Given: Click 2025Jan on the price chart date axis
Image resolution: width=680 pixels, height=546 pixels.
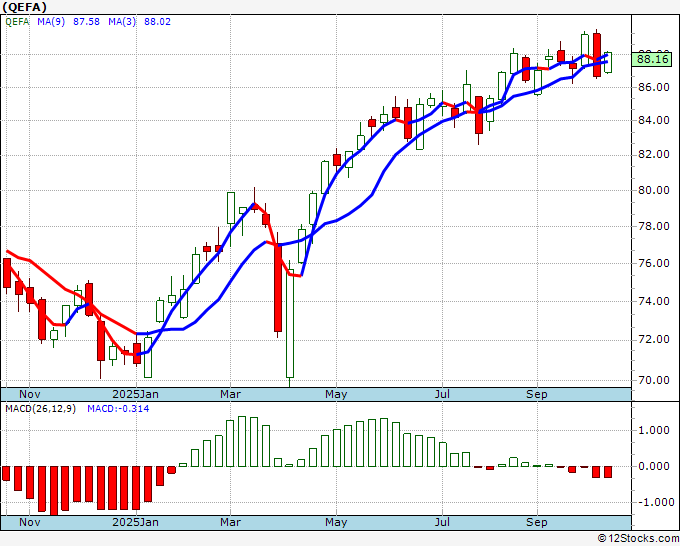Looking at the screenshot, I should 135,394.
